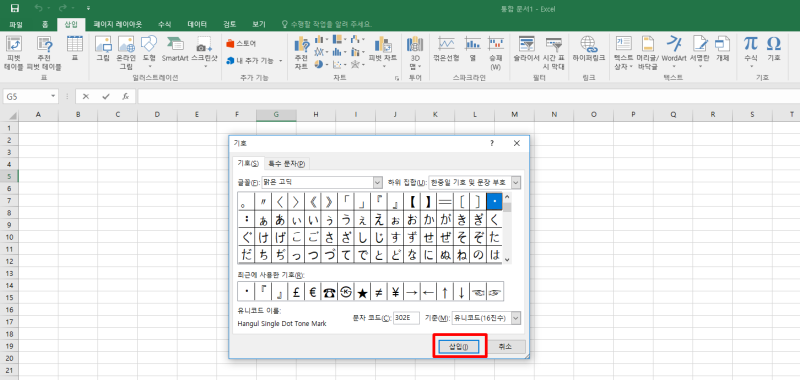Insert a Table (표) from ribbon
Image resolution: width=800 pixels, height=380 pixels.
point(75,49)
